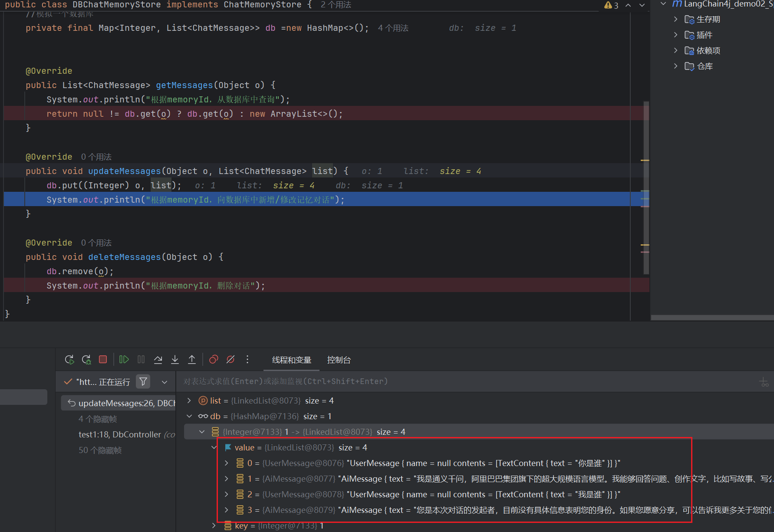Open the thread filter funnel icon
Image resolution: width=774 pixels, height=532 pixels.
pyautogui.click(x=143, y=382)
